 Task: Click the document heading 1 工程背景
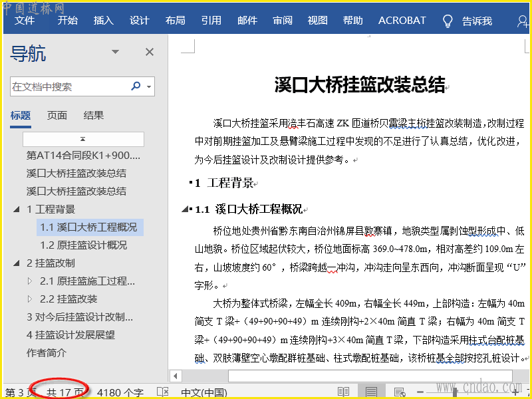(x=225, y=184)
